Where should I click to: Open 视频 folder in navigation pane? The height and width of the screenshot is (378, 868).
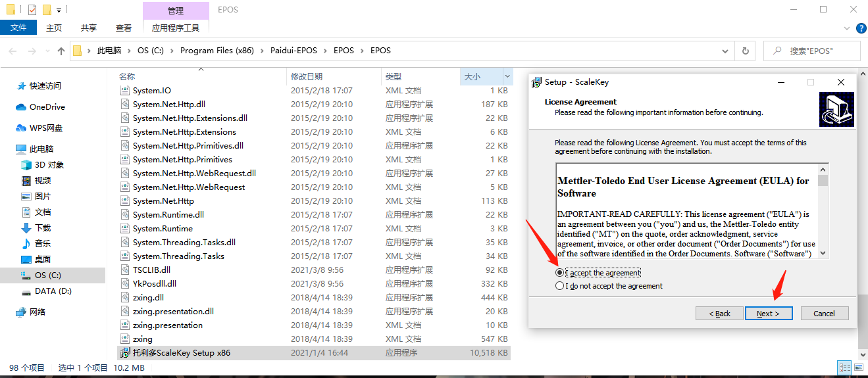pos(43,181)
